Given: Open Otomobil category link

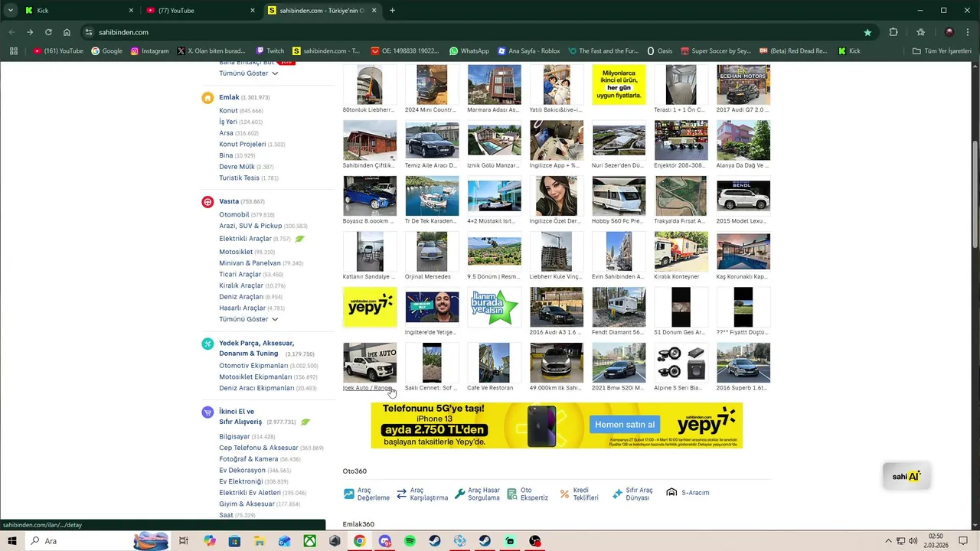Looking at the screenshot, I should pos(234,215).
